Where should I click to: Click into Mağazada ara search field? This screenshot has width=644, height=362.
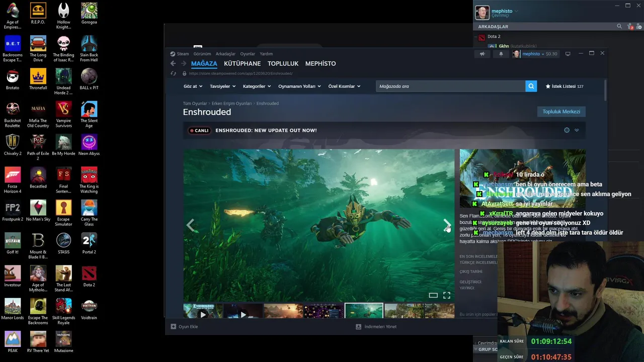[450, 86]
